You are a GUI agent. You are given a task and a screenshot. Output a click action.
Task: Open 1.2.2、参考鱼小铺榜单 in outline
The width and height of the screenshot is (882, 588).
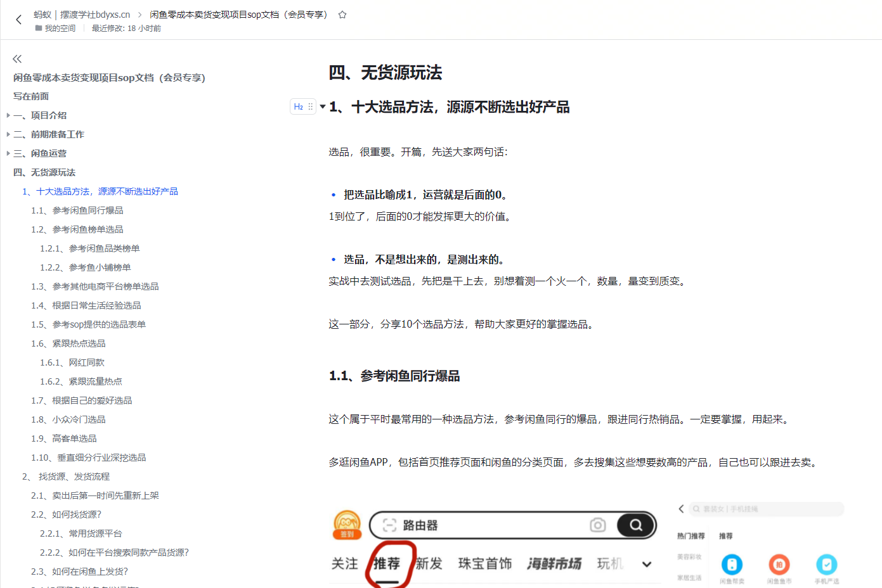click(x=86, y=267)
